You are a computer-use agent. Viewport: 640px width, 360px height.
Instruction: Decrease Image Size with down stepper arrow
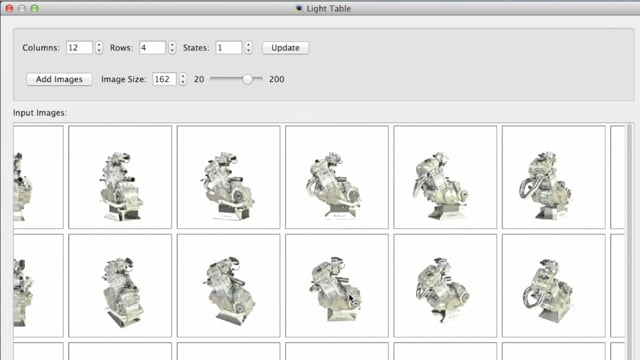[x=182, y=82]
